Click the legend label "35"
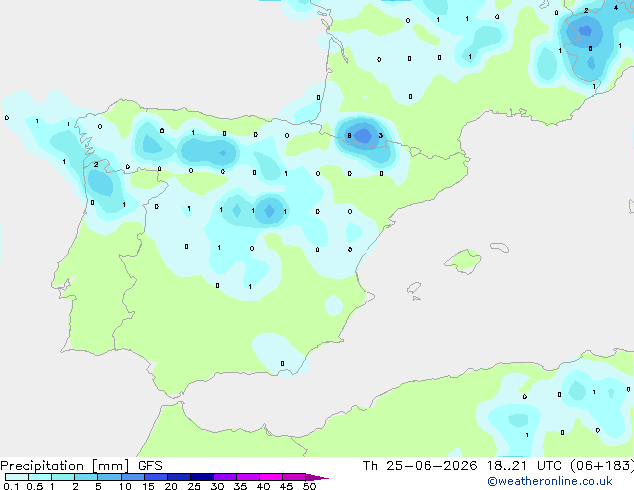This screenshot has height=490, width=634. pyautogui.click(x=240, y=486)
